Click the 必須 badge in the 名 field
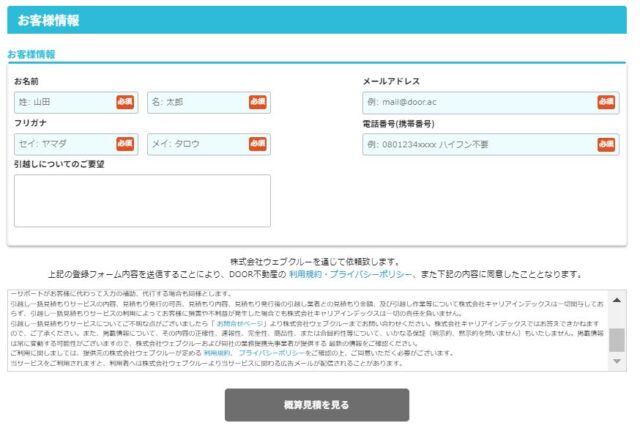The height and width of the screenshot is (434, 640). tap(258, 102)
